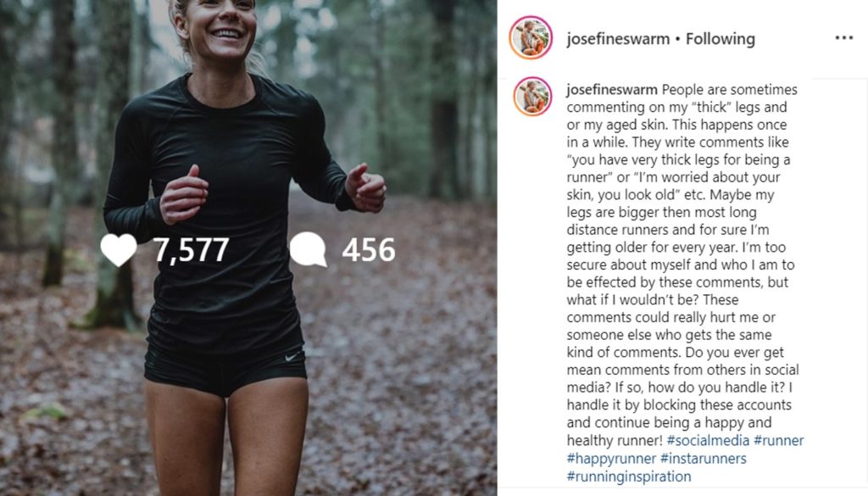Click the caption sentence about "thick" legs
The width and height of the screenshot is (868, 496).
tap(682, 107)
